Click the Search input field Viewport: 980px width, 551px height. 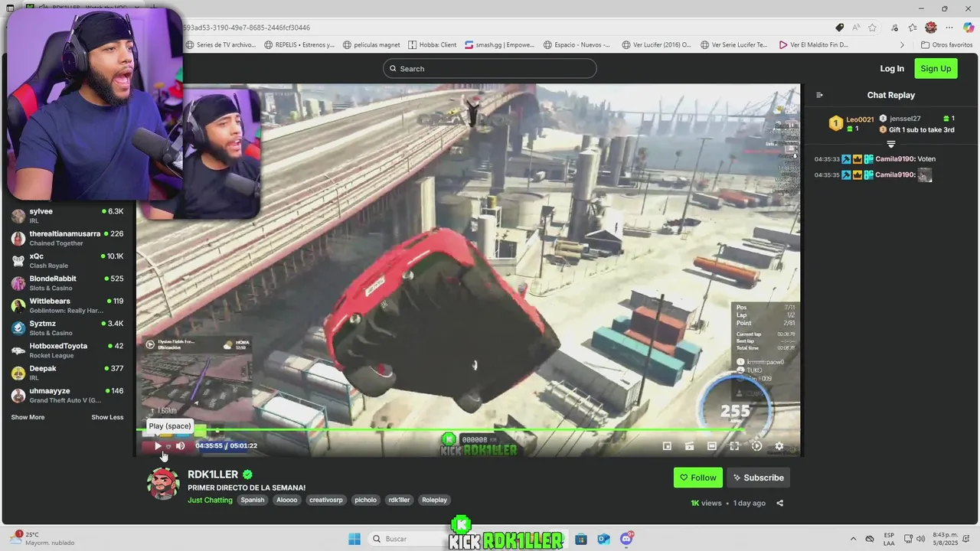(490, 69)
